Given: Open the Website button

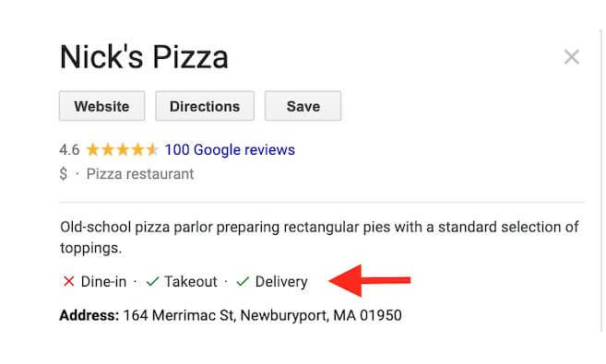Looking at the screenshot, I should coord(102,106).
